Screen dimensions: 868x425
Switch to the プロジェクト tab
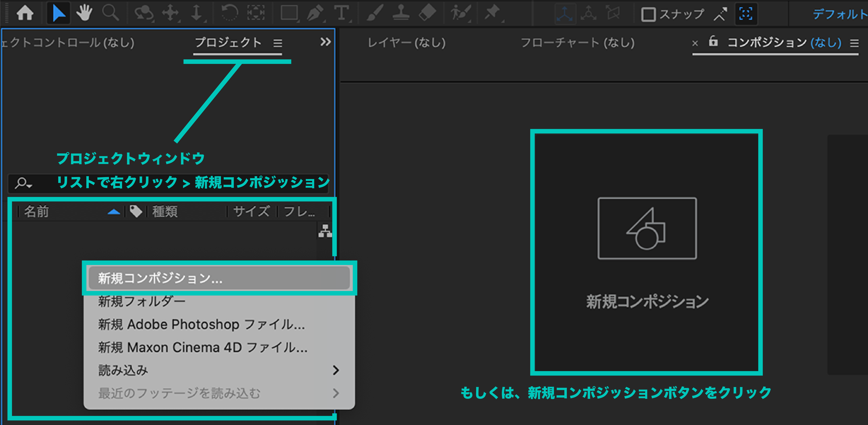[x=228, y=42]
